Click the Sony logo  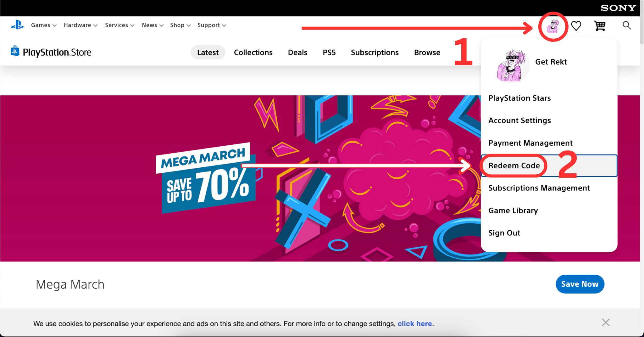click(x=618, y=8)
